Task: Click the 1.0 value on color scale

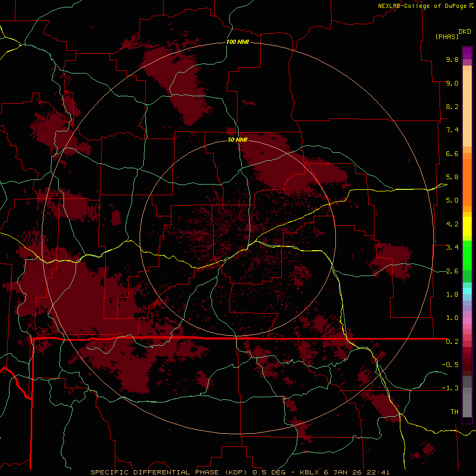Action: [x=452, y=318]
